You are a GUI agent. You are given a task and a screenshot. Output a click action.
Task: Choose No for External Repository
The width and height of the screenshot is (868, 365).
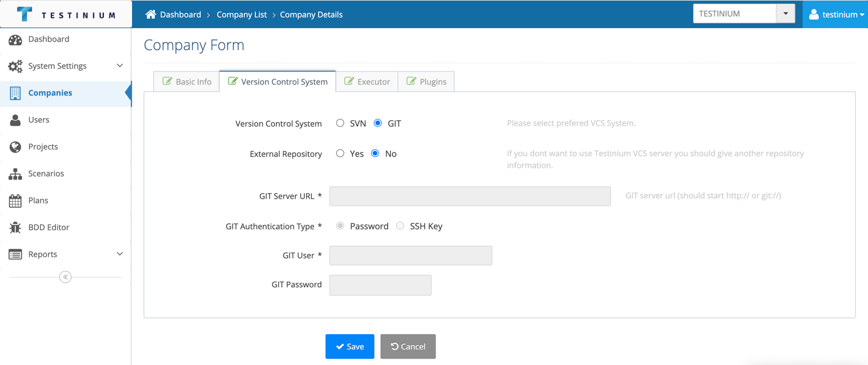click(375, 153)
